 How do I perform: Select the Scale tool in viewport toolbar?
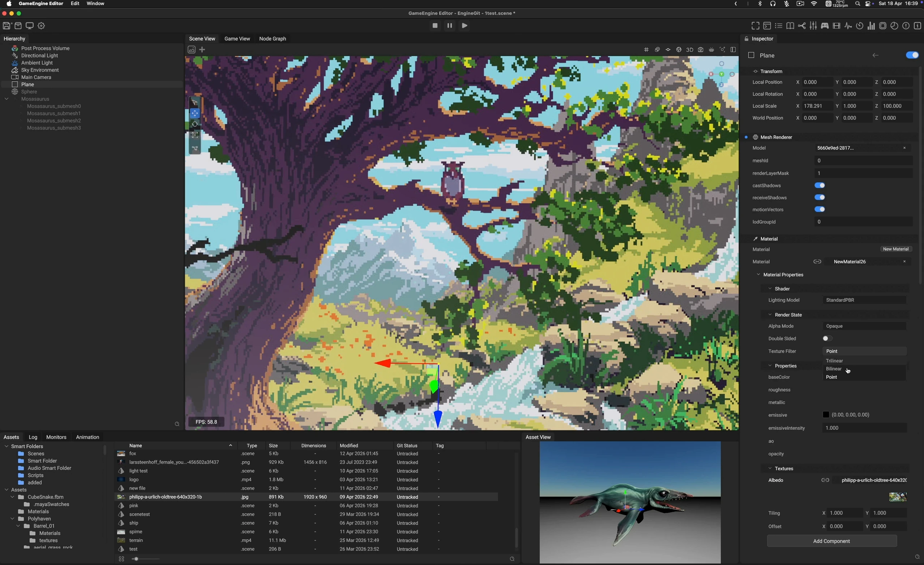[x=194, y=135]
